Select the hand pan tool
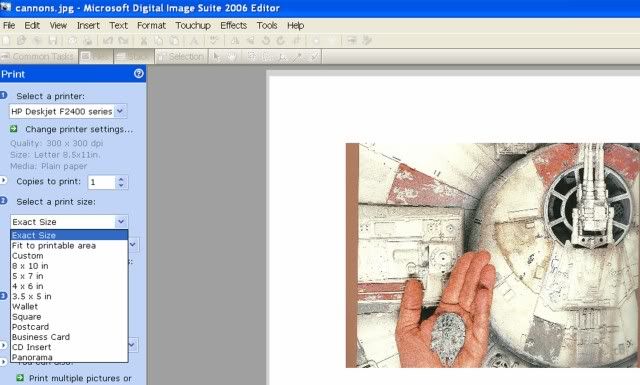Image resolution: width=640 pixels, height=385 pixels. (x=232, y=56)
